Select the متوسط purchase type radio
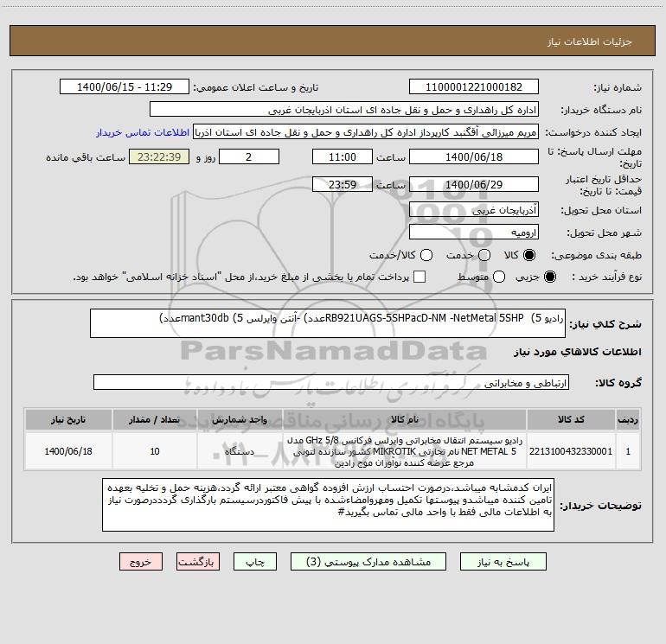This screenshot has width=666, height=644. coord(499,277)
